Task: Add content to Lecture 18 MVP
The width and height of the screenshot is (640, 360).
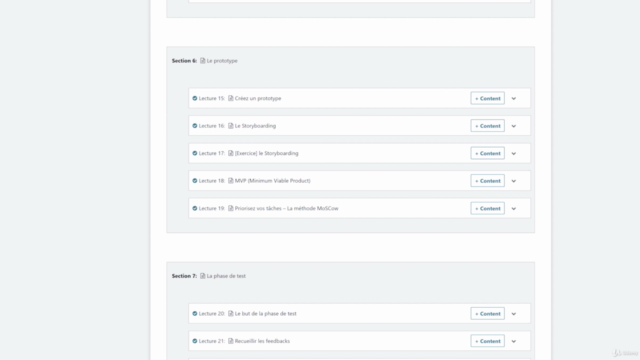Action: [487, 181]
